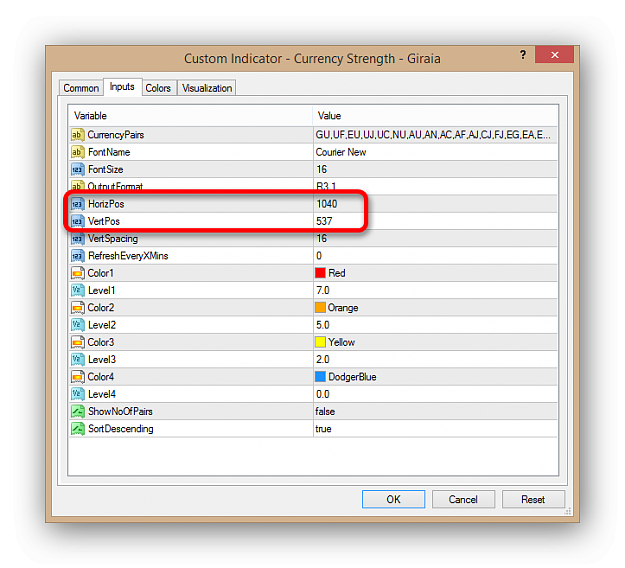Viewport: 625px width, 568px height.
Task: Click the RefreshEveryXMins integer type icon
Action: pos(78,256)
